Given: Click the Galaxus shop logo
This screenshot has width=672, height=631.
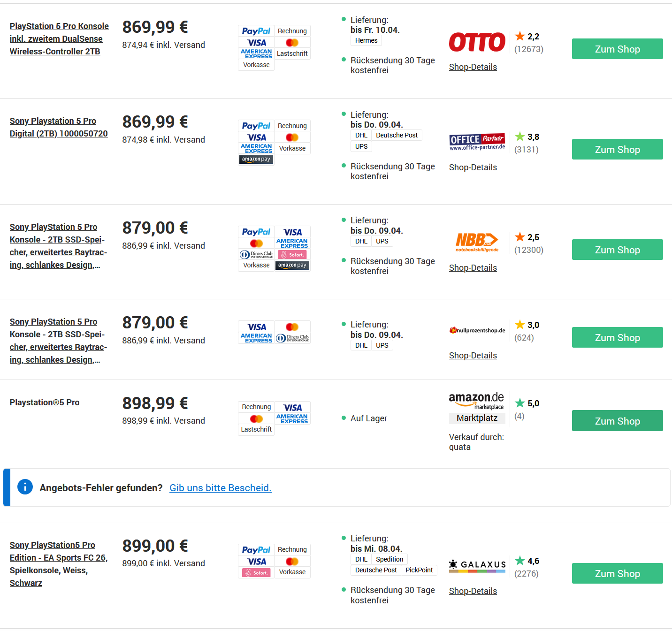Looking at the screenshot, I should click(x=477, y=565).
